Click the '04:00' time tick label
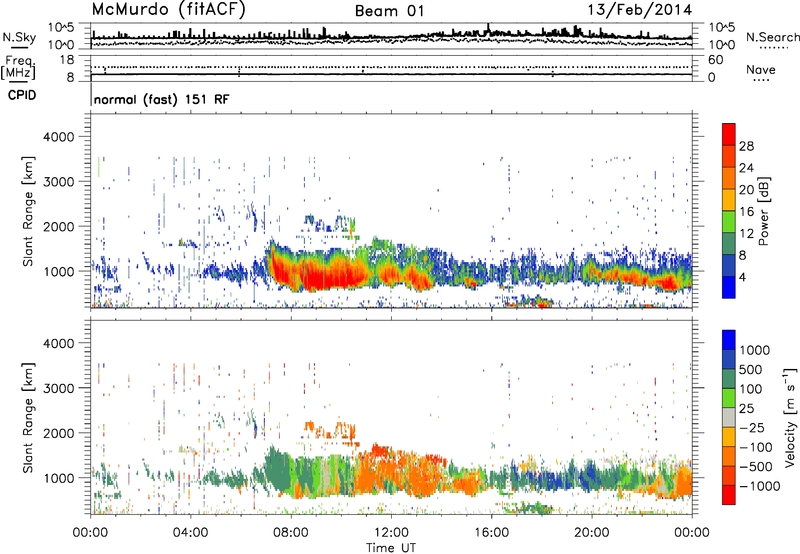The height and width of the screenshot is (554, 800). (191, 533)
